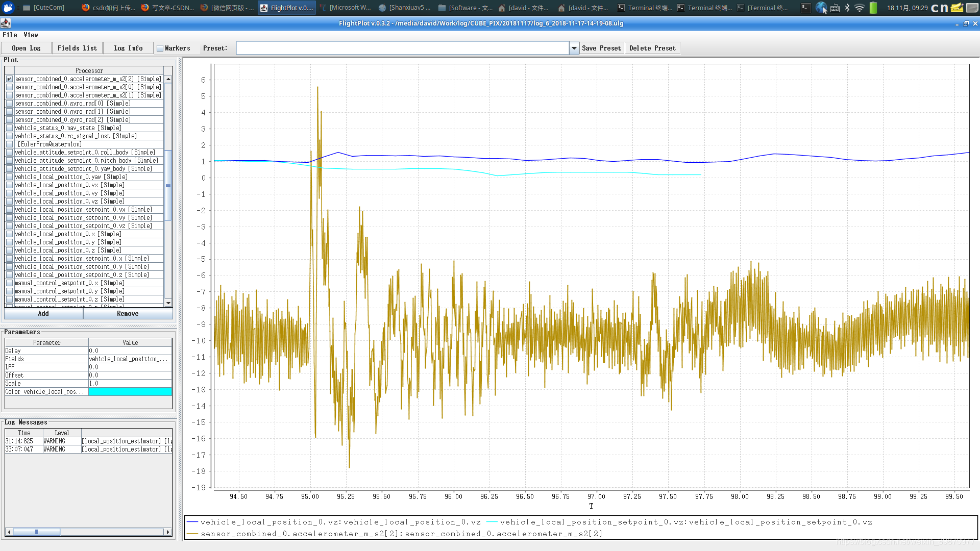Click the Open Log button
This screenshot has height=551, width=980.
pyautogui.click(x=26, y=48)
